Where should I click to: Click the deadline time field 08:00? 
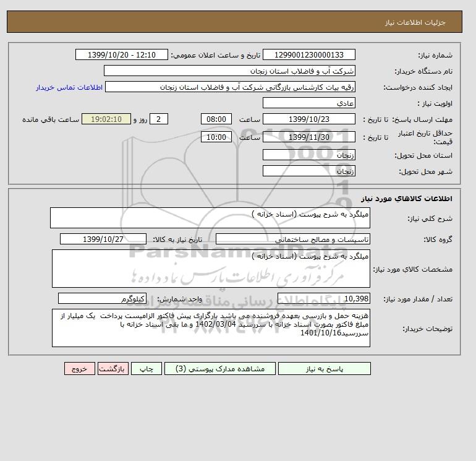pyautogui.click(x=216, y=119)
